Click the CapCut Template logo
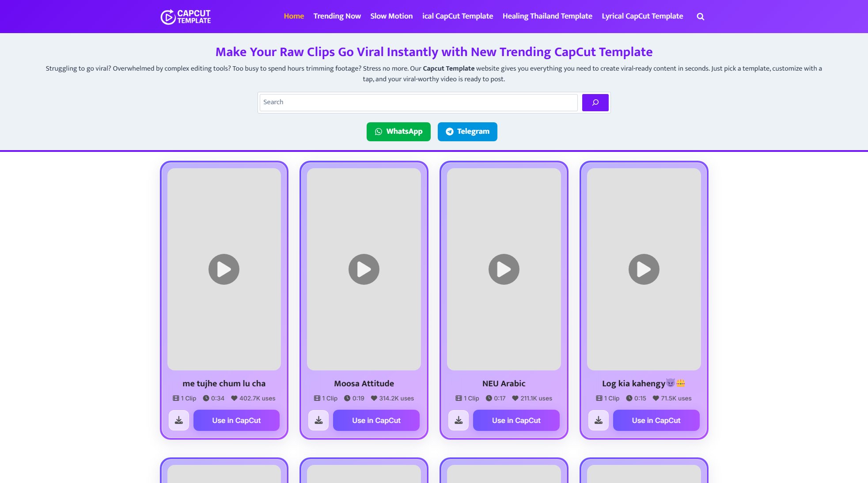The image size is (868, 483). [186, 17]
